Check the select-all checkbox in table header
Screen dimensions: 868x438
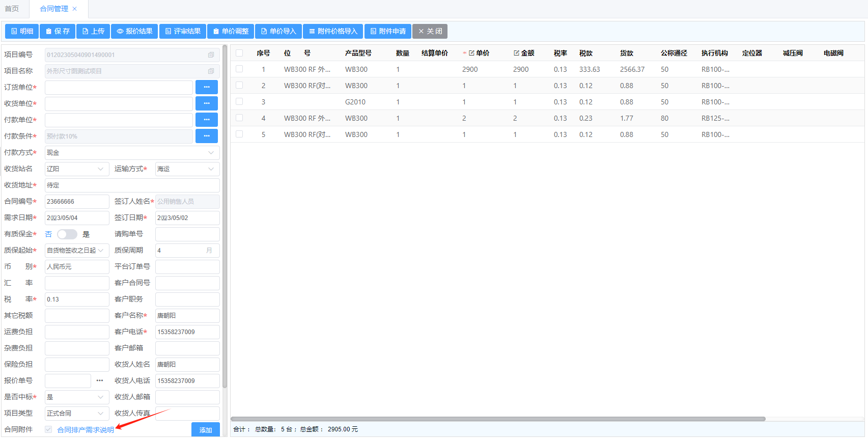(239, 53)
